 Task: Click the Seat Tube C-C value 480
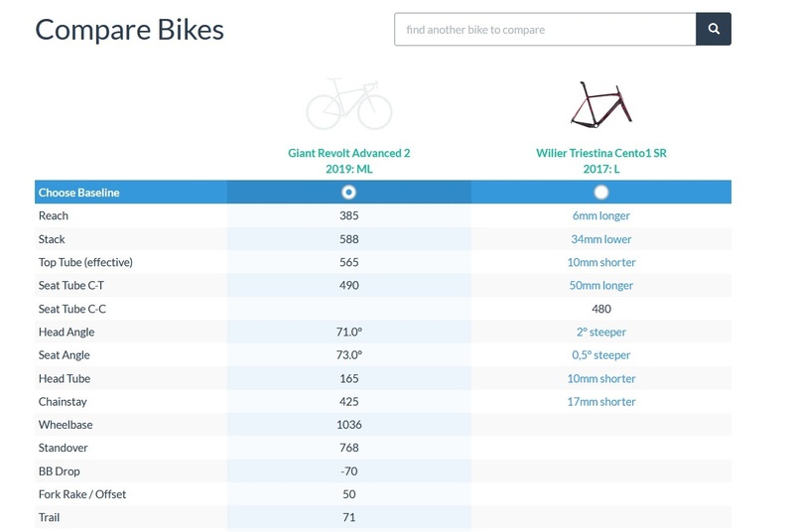tap(601, 309)
